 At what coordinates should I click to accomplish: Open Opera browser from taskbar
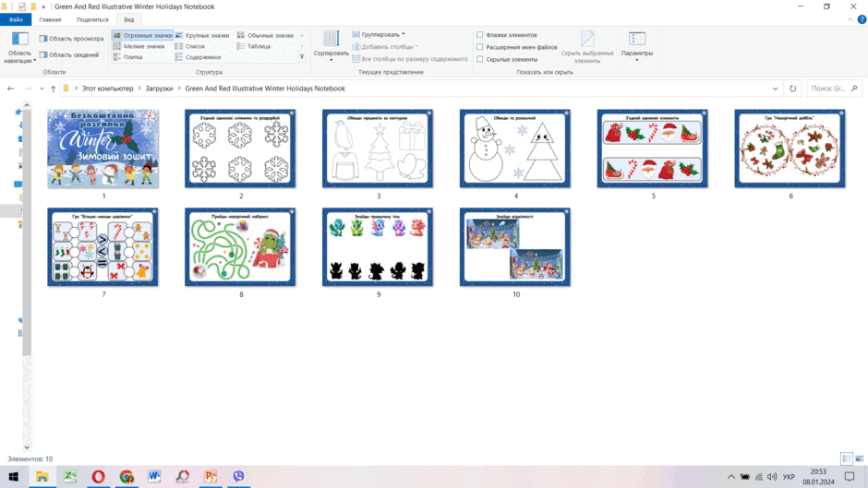(98, 476)
